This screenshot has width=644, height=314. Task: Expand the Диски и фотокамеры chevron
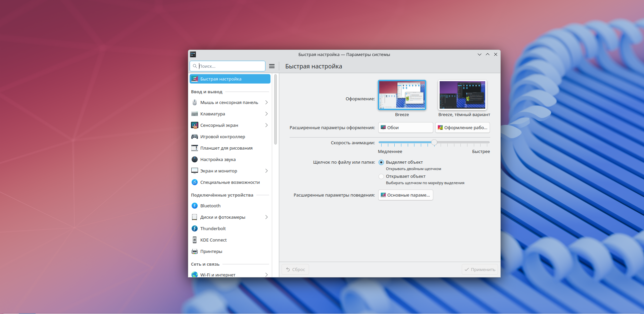pos(266,217)
